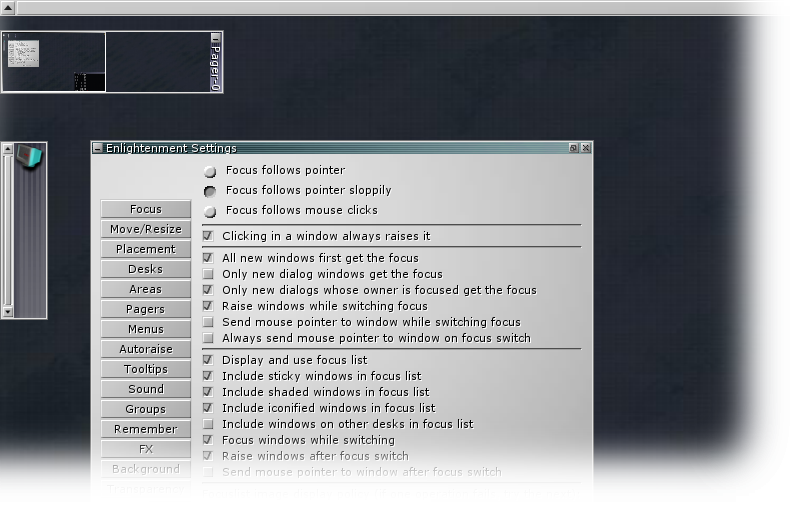Uncheck All new windows first get the focus
The height and width of the screenshot is (525, 800).
pyautogui.click(x=208, y=258)
